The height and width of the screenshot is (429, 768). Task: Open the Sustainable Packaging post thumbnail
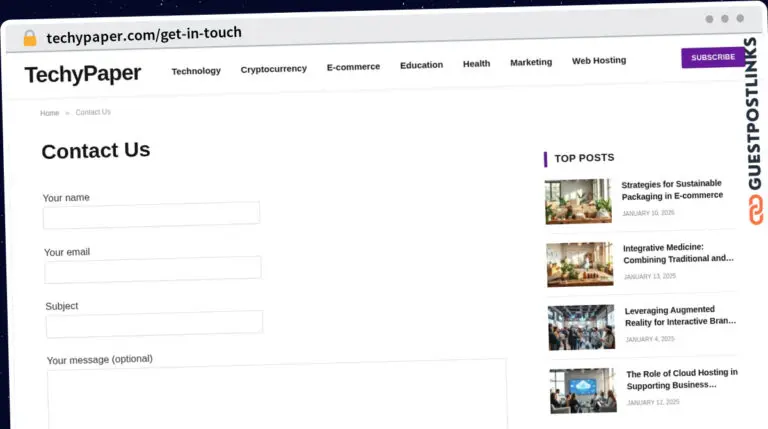(x=578, y=201)
